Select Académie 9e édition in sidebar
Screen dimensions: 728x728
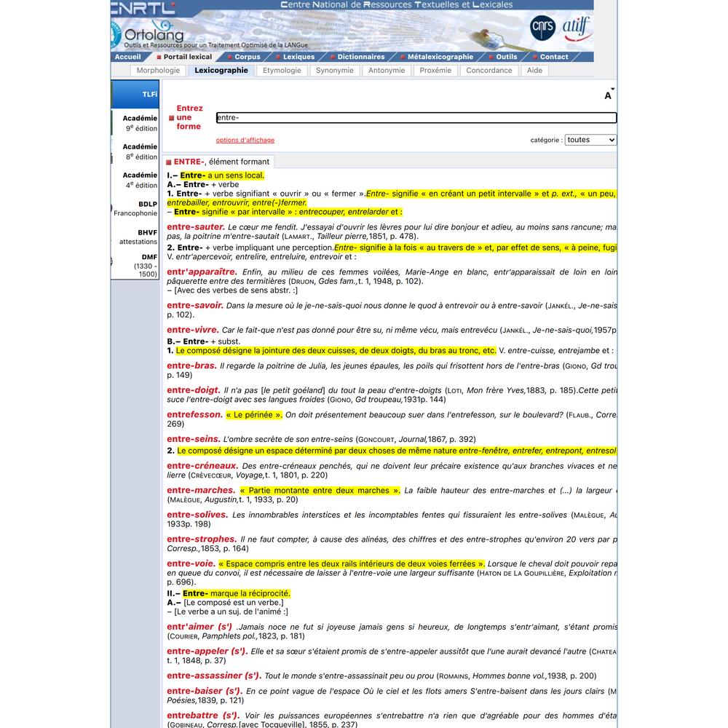coord(135,123)
